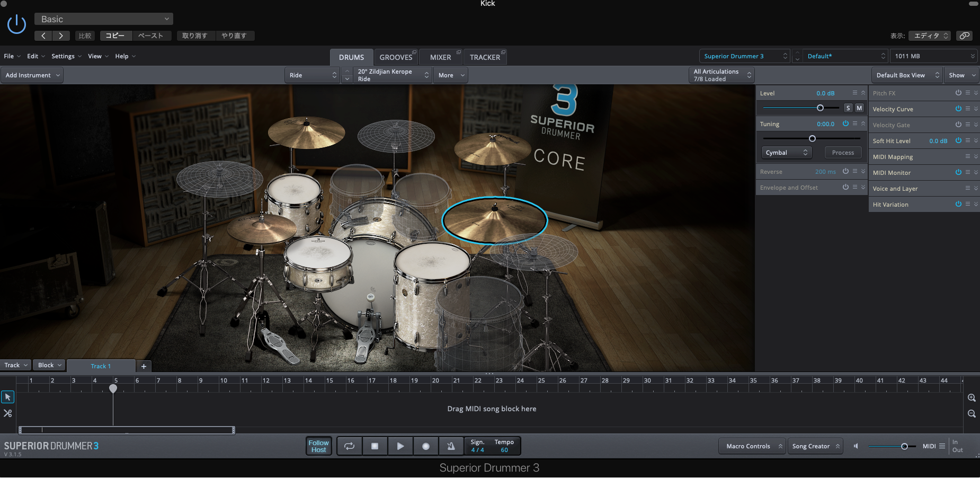The image size is (980, 478).
Task: Toggle Follow Host mode
Action: 319,446
